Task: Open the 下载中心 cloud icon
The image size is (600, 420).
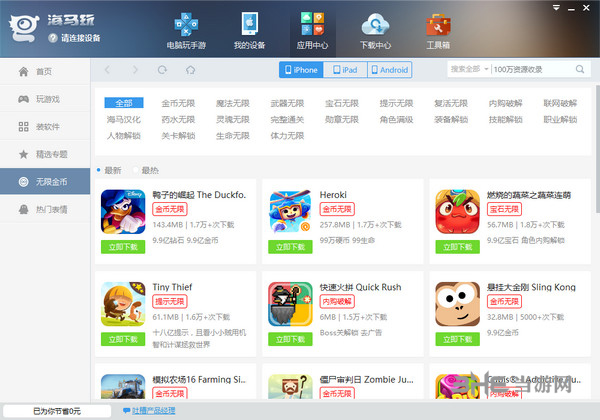Action: pyautogui.click(x=375, y=24)
